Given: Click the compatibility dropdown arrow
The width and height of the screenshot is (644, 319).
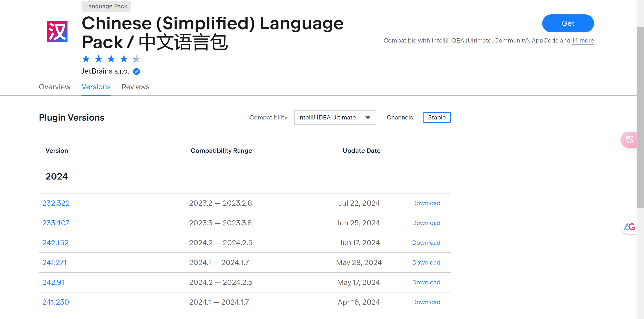Looking at the screenshot, I should pos(367,118).
